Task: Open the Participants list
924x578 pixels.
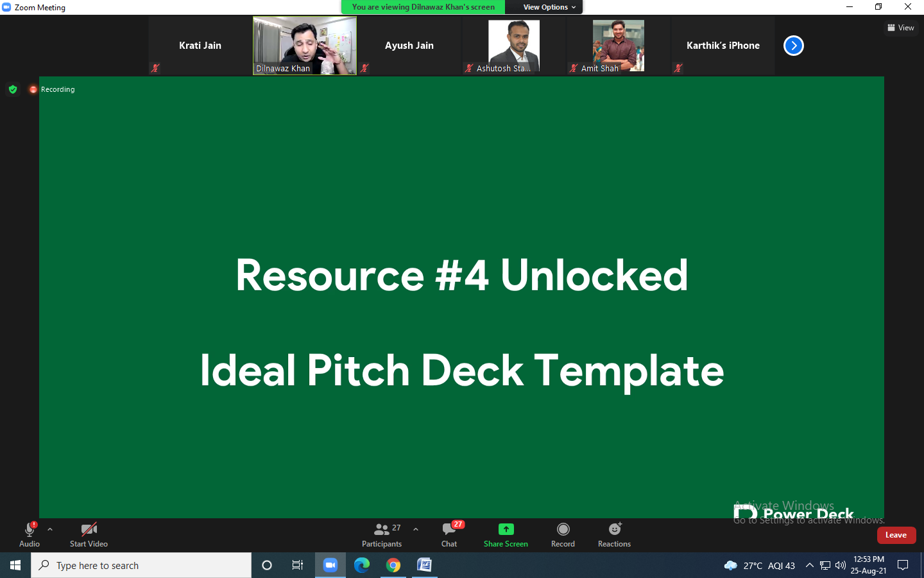Action: coord(382,530)
